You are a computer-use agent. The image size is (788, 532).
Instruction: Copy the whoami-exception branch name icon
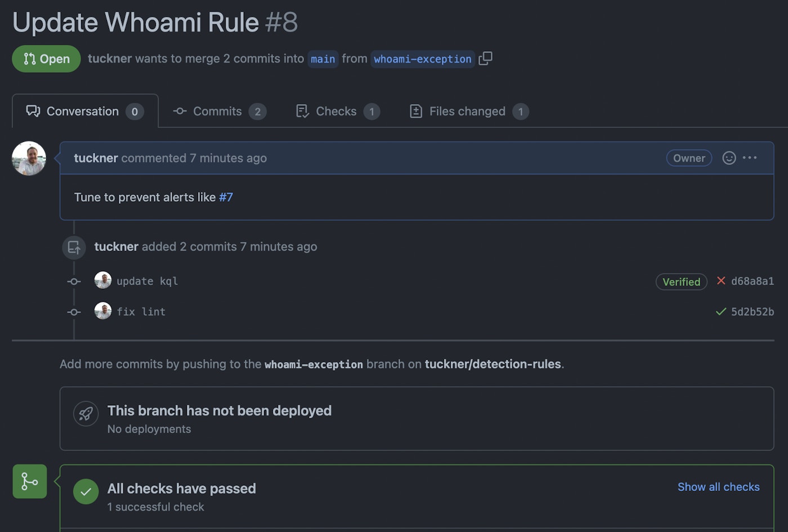(x=485, y=59)
